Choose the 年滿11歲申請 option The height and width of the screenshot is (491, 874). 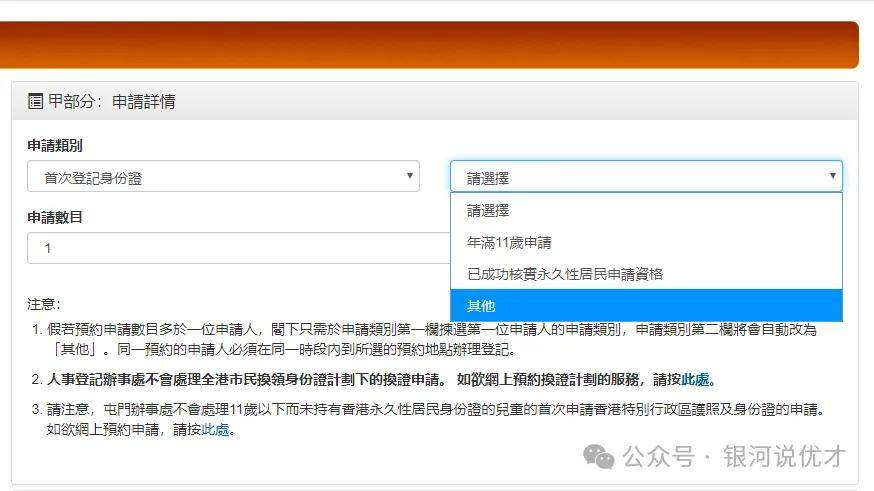click(x=646, y=242)
